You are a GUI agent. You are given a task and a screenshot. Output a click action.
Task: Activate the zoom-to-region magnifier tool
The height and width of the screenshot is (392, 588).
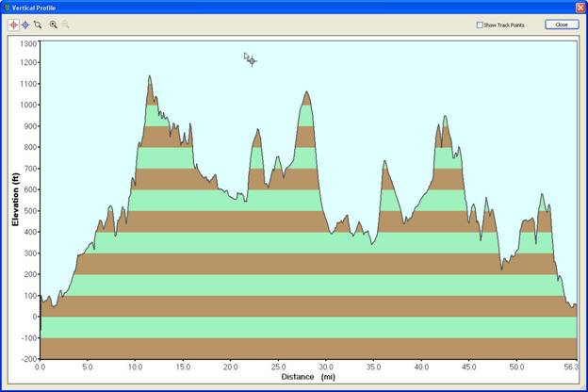[x=37, y=24]
